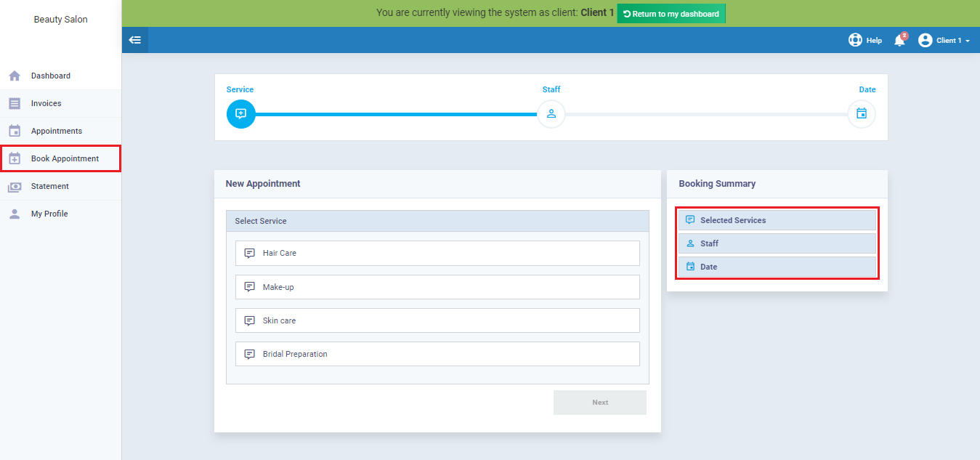Expand the Date row in Booking Summary
Screen dimensions: 980x460
tap(777, 267)
